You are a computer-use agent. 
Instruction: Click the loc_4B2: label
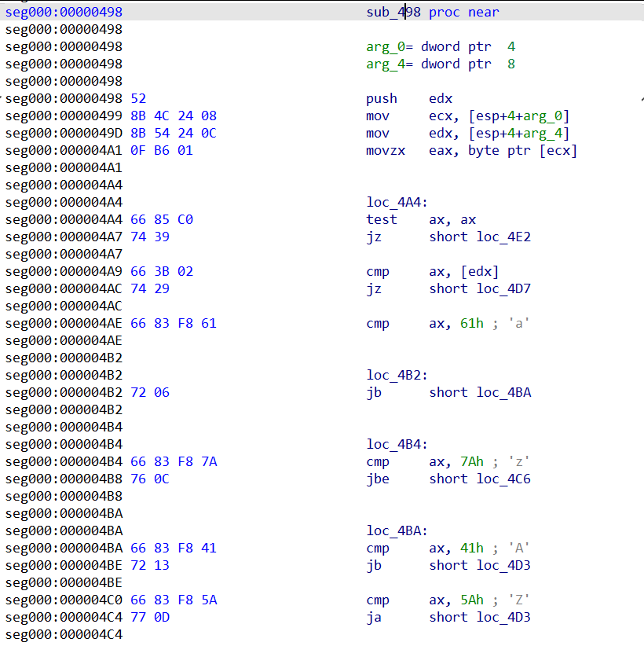tap(397, 376)
